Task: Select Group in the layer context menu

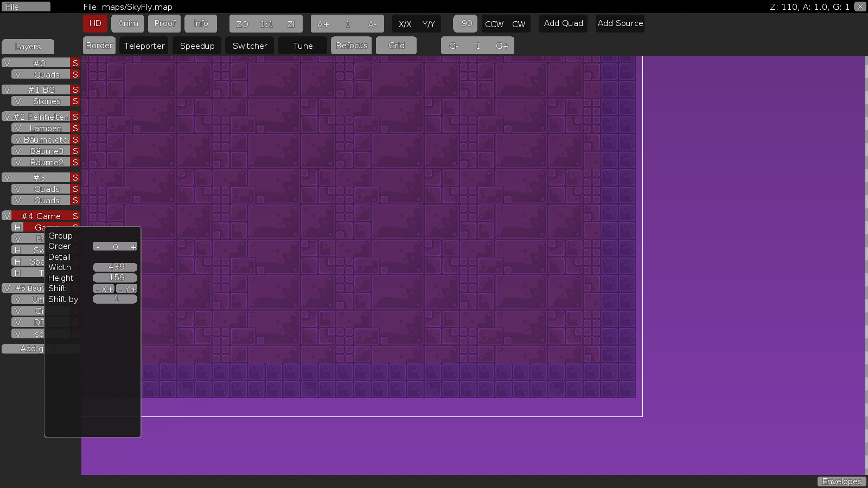Action: pos(60,235)
